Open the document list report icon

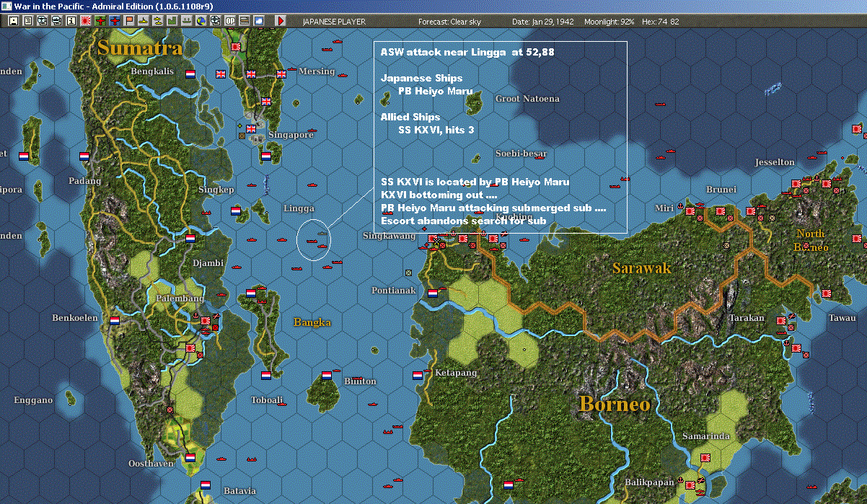[28, 21]
